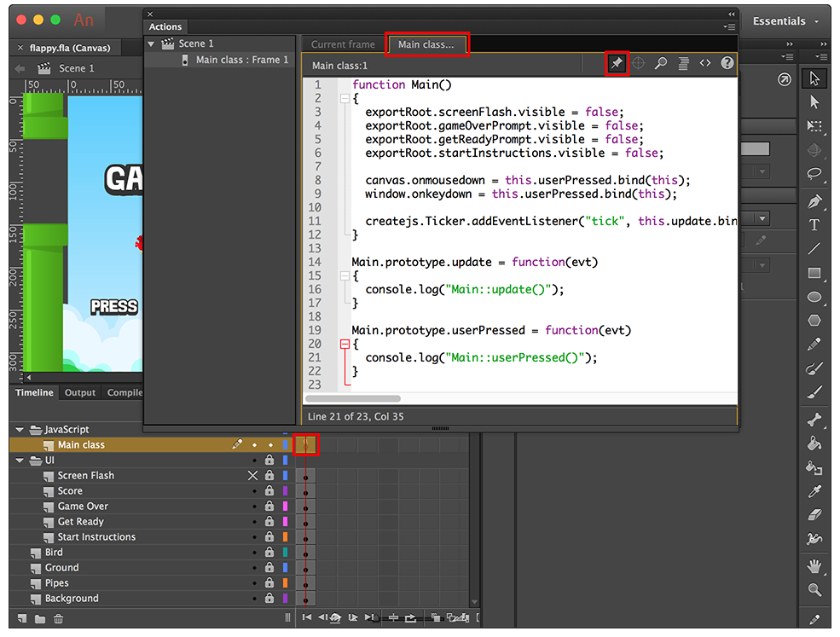Choose the Eraser tool

click(x=814, y=515)
